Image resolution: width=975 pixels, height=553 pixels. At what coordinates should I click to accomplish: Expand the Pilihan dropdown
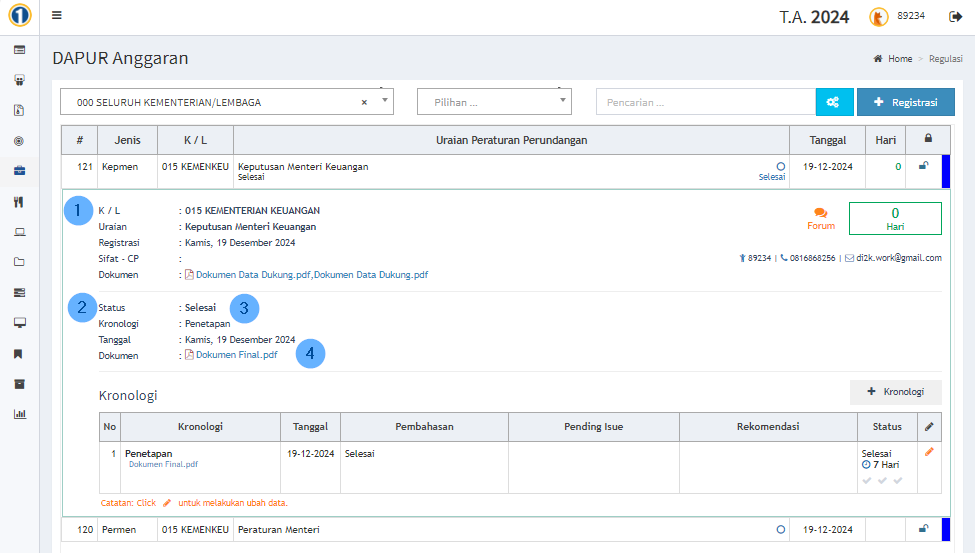tap(494, 102)
